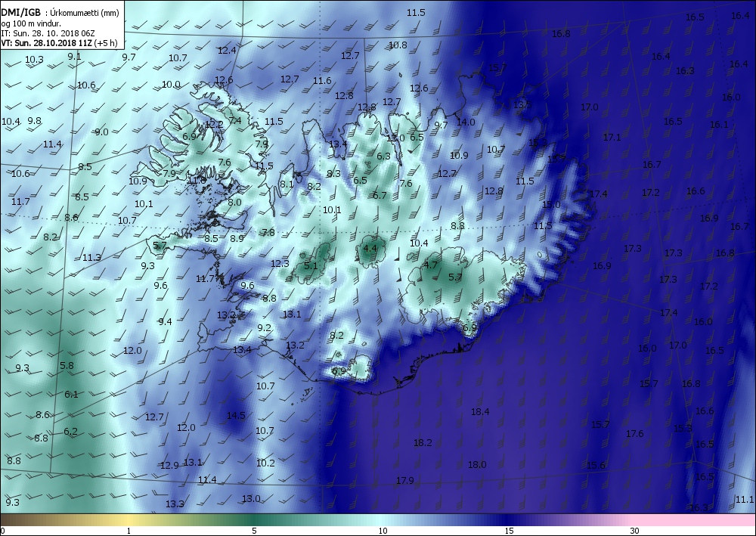The width and height of the screenshot is (756, 536).
Task: Click the colour scale label '15'
Action: (x=509, y=531)
